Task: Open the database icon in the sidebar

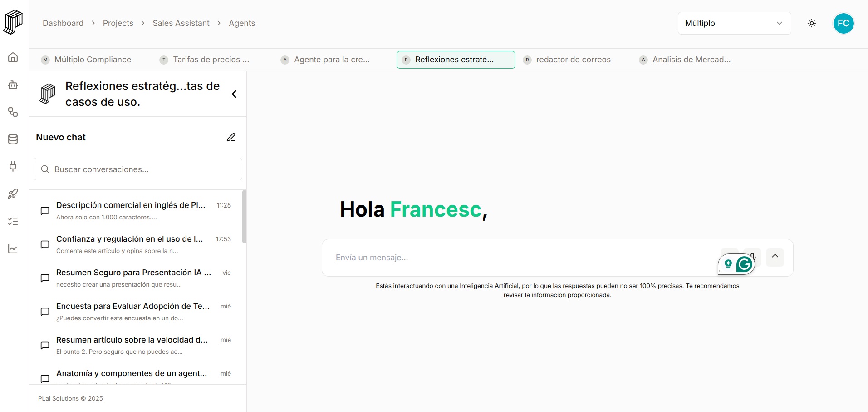Action: point(13,139)
